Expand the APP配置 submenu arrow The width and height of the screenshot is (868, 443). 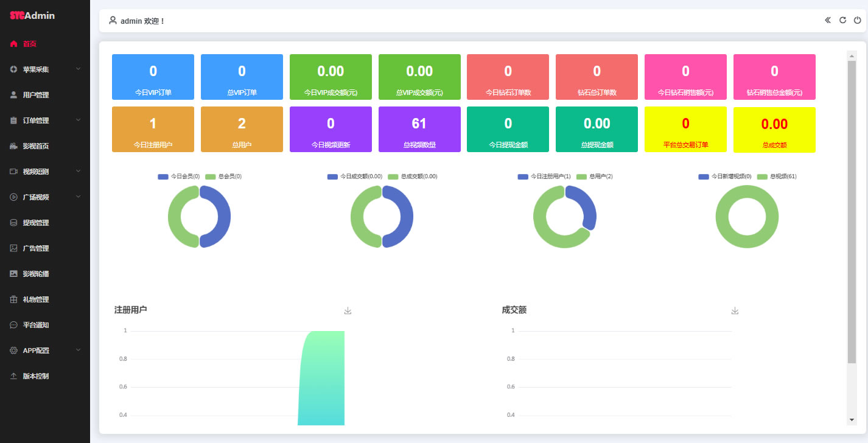coord(78,351)
